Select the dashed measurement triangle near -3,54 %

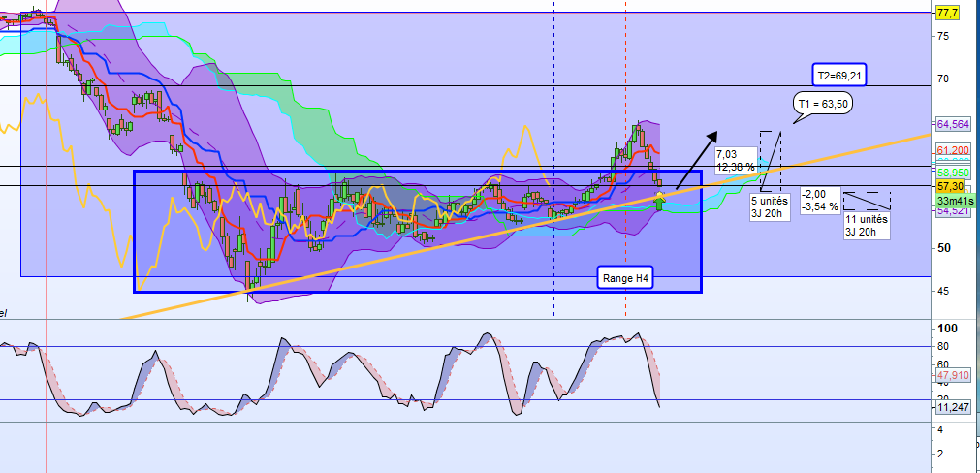[x=867, y=201]
